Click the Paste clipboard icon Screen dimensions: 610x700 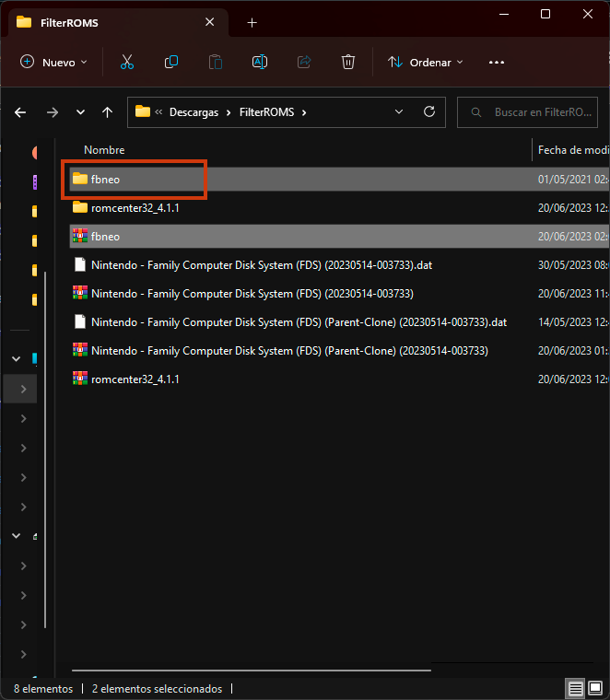[x=216, y=62]
